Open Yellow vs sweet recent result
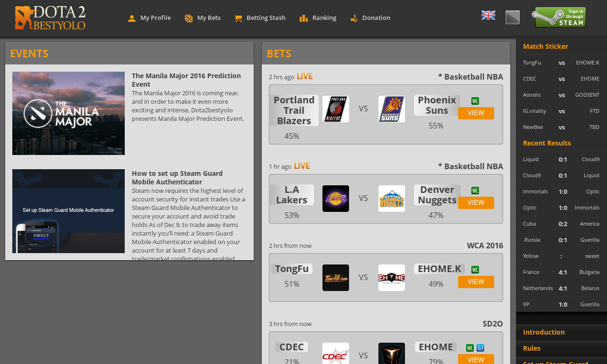This screenshot has height=364, width=607. click(x=561, y=256)
